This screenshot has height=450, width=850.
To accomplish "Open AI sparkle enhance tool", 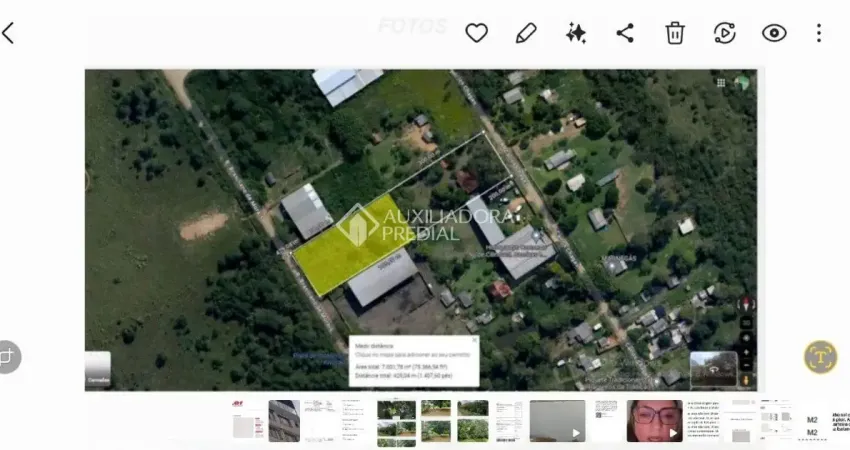I will [576, 33].
